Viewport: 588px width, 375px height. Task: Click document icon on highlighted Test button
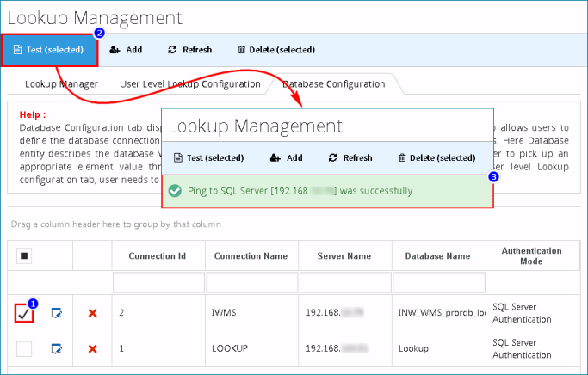tap(17, 50)
